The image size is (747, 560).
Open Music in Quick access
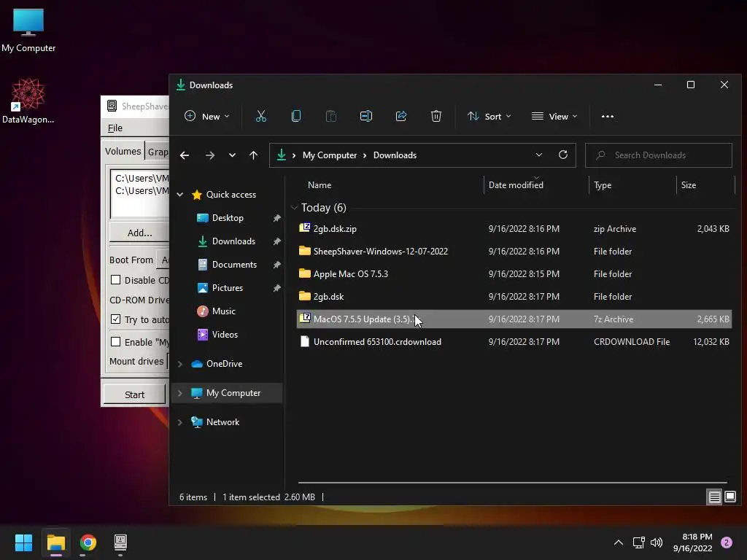(223, 311)
